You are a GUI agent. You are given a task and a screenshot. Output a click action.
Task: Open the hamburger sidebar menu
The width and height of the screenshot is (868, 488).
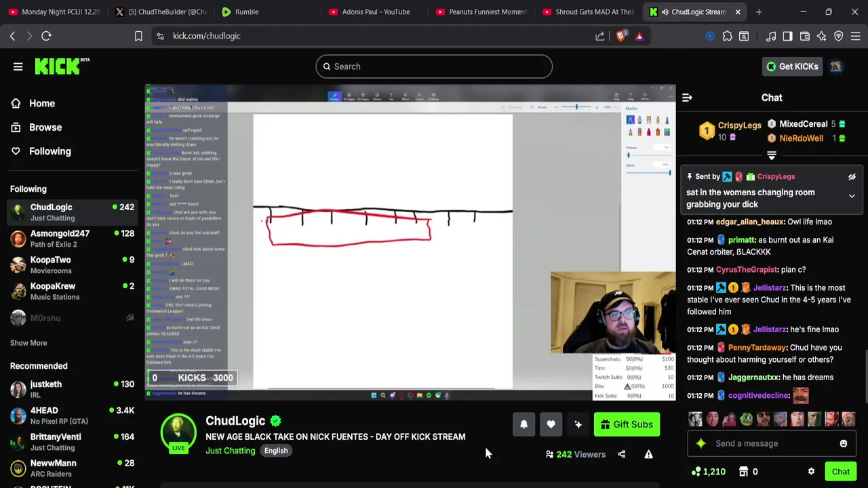point(18,66)
